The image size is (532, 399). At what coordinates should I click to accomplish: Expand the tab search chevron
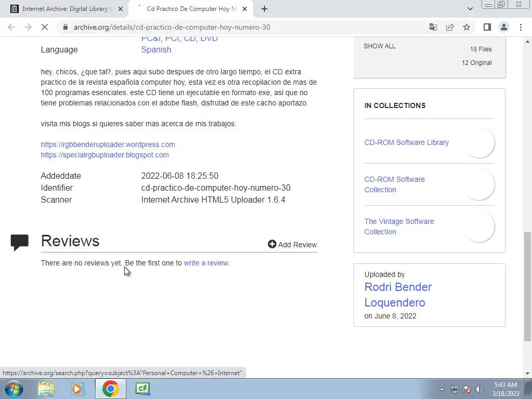(470, 9)
